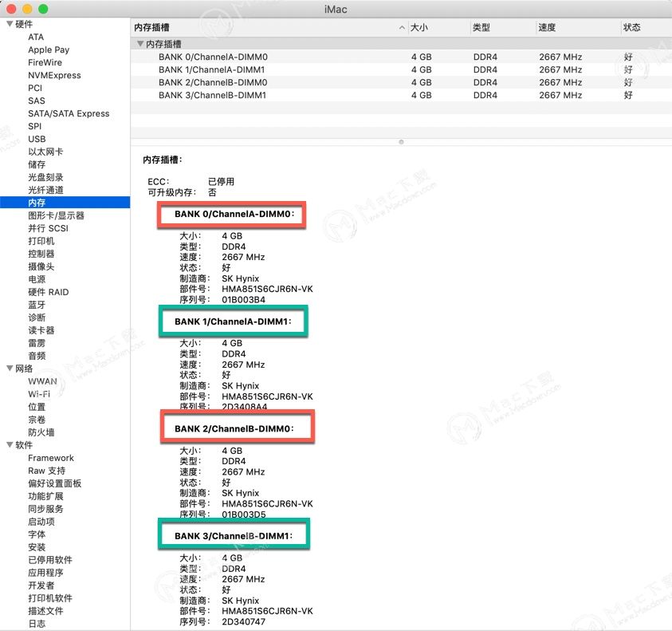The image size is (672, 631).
Task: Collapse the 网络 section triangle
Action: click(x=10, y=368)
